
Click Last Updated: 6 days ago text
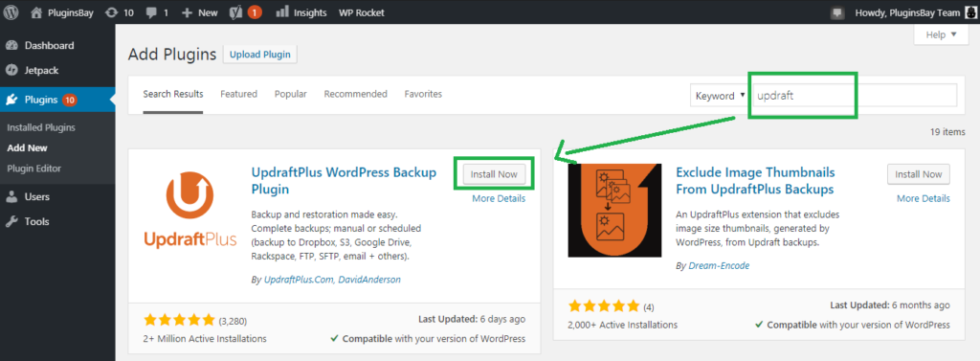click(472, 319)
